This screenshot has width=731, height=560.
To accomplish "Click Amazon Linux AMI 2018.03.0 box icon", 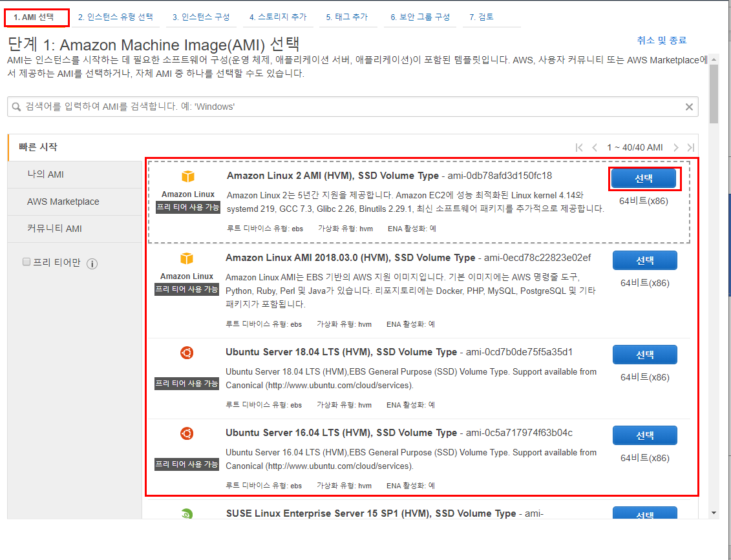I will pyautogui.click(x=187, y=258).
